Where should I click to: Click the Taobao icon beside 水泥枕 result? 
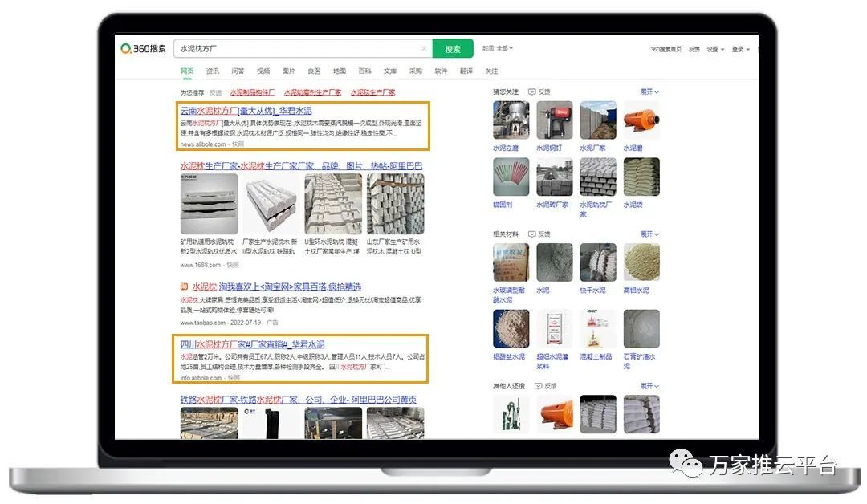point(185,287)
